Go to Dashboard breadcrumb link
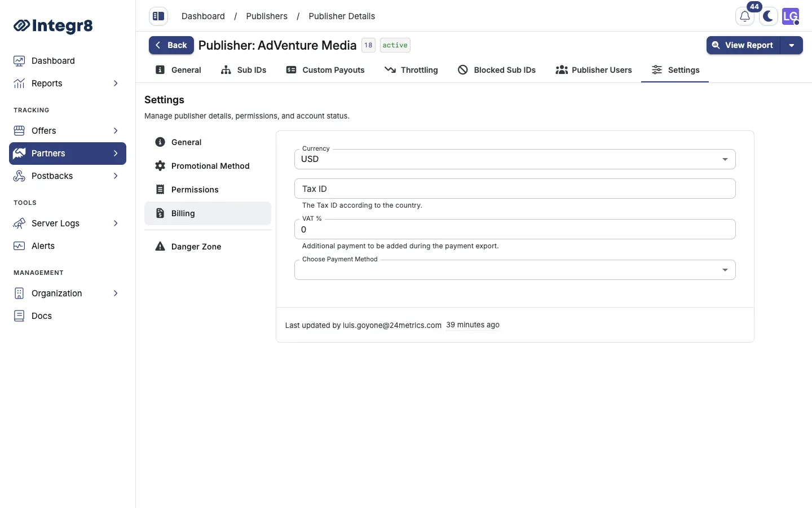The image size is (812, 508). 203,16
